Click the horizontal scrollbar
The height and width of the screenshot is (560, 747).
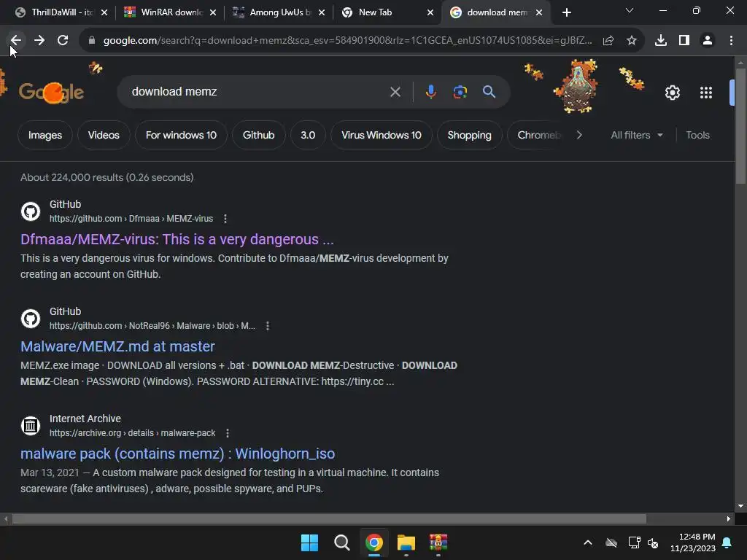pos(329,518)
